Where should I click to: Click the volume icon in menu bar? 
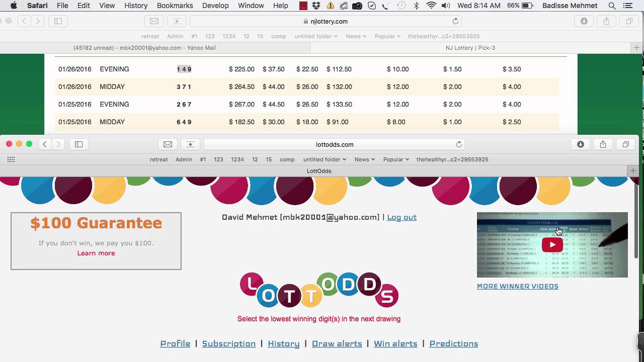[x=446, y=6]
